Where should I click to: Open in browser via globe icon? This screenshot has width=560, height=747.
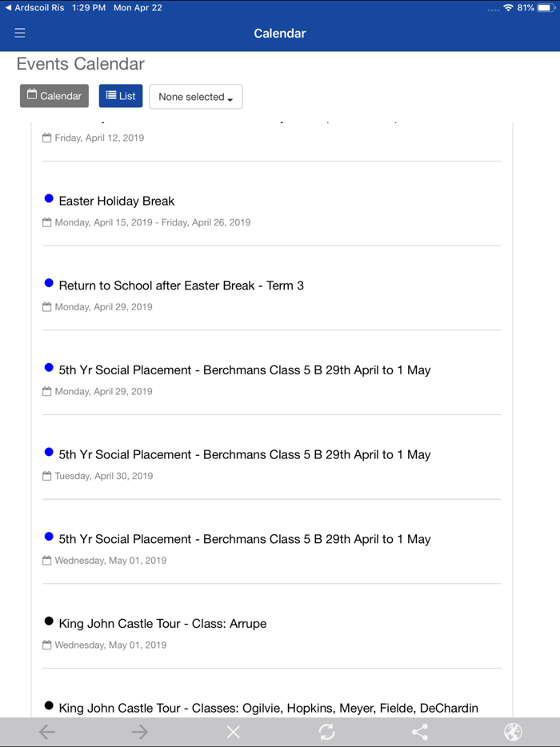(x=513, y=732)
